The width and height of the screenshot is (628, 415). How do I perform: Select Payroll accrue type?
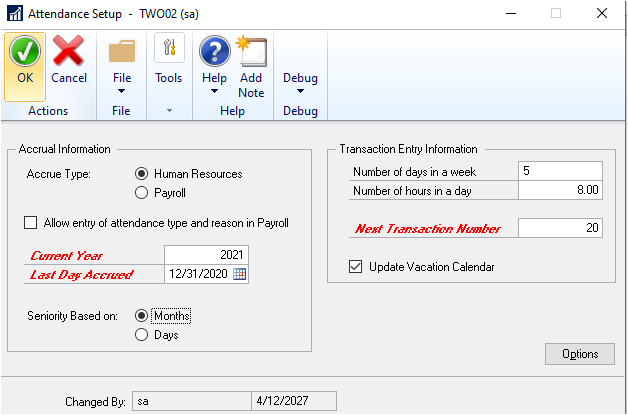pos(141,193)
